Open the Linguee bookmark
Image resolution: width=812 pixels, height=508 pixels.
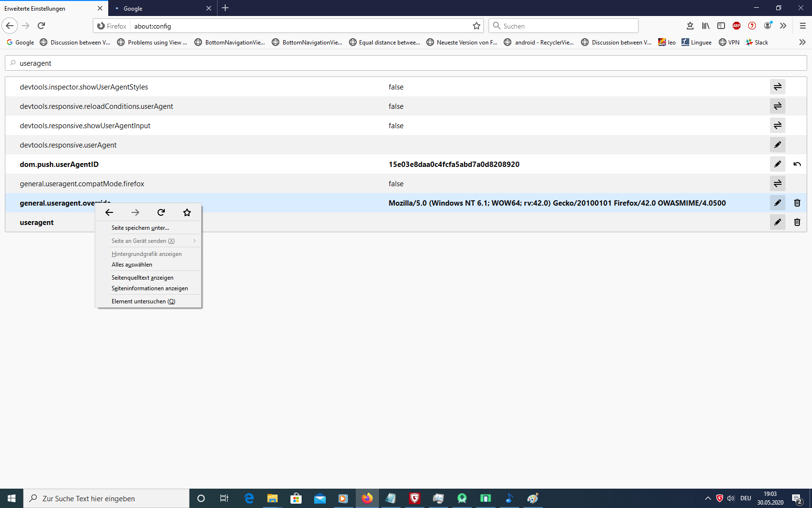click(696, 42)
